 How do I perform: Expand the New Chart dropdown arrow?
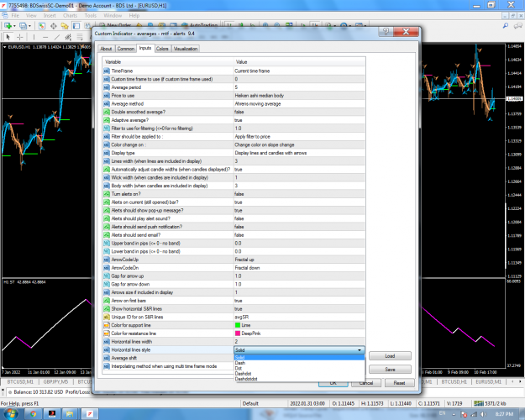click(x=14, y=26)
